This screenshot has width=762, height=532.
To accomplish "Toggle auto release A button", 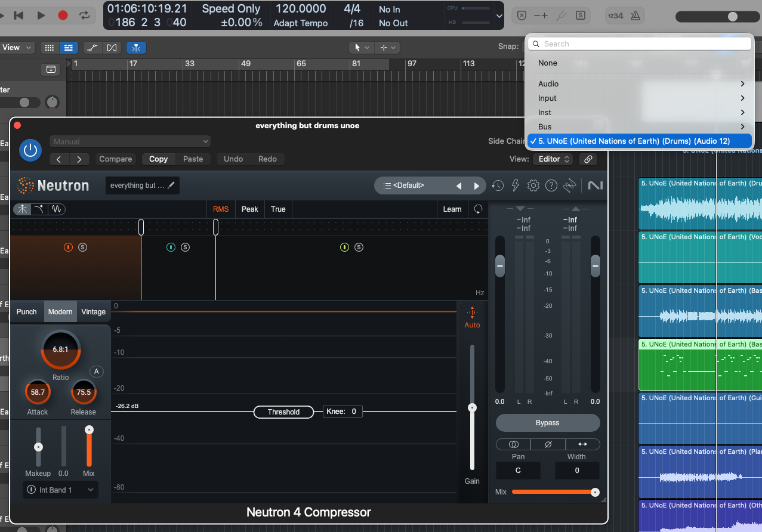I will click(x=97, y=372).
